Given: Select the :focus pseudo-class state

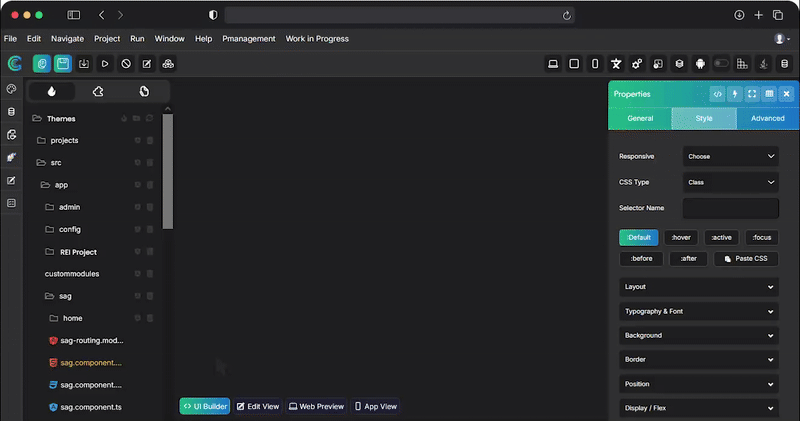Looking at the screenshot, I should click(x=761, y=237).
